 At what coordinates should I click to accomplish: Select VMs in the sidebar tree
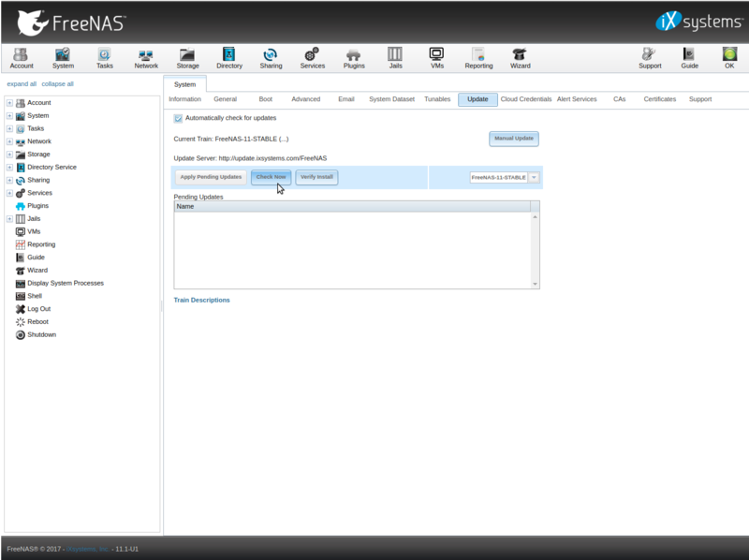[x=34, y=231]
